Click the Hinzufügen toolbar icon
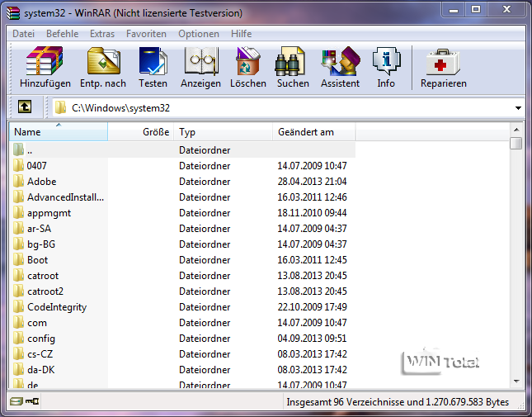Screen dimensions: 532x417 [x=45, y=61]
